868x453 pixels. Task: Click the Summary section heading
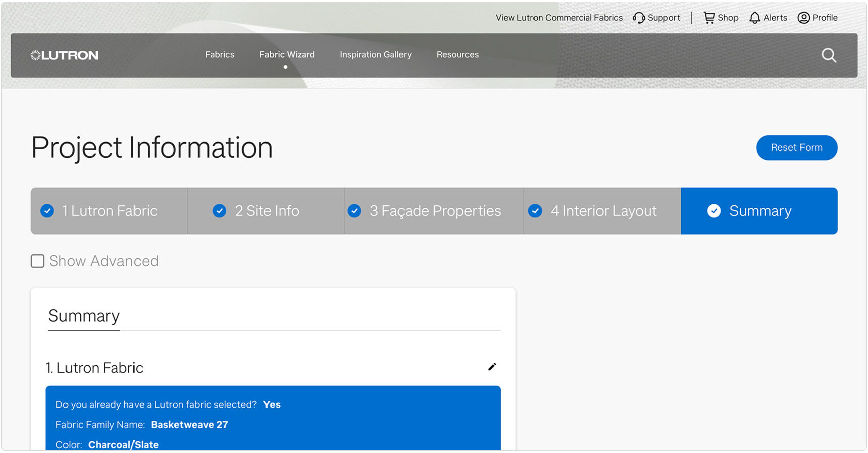[x=84, y=316]
